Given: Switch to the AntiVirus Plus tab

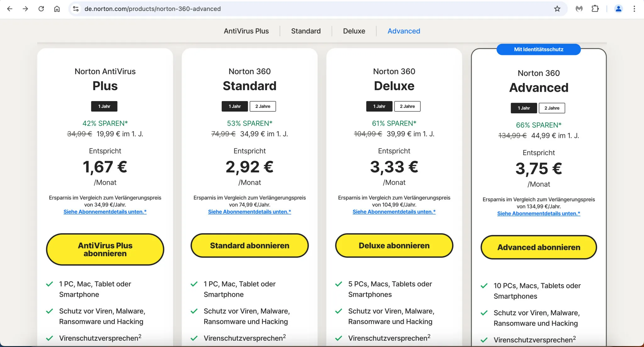Looking at the screenshot, I should (246, 31).
